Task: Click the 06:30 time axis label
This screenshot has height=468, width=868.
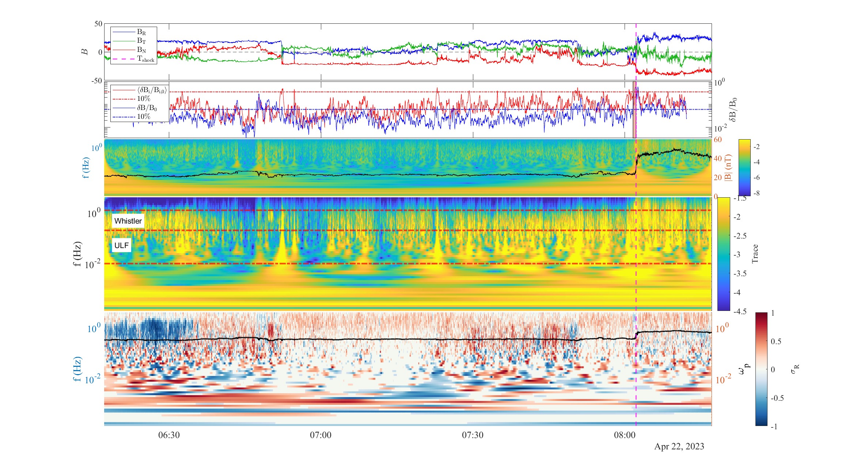Action: 169,435
